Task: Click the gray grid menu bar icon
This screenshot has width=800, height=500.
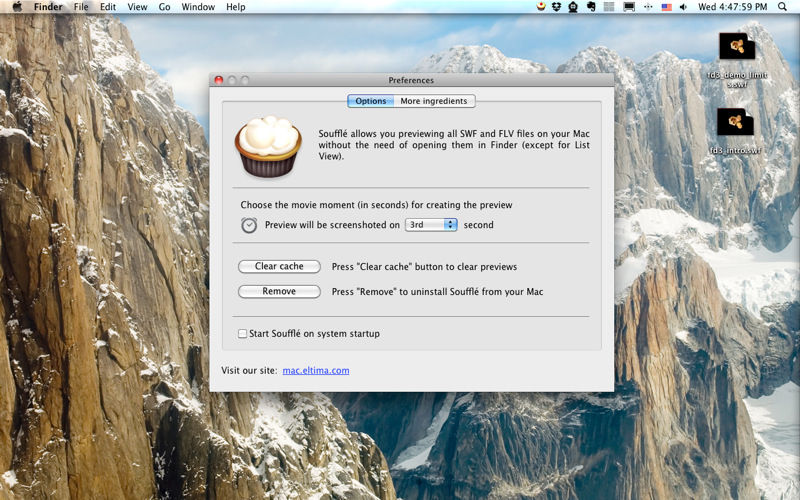Action: tap(609, 7)
